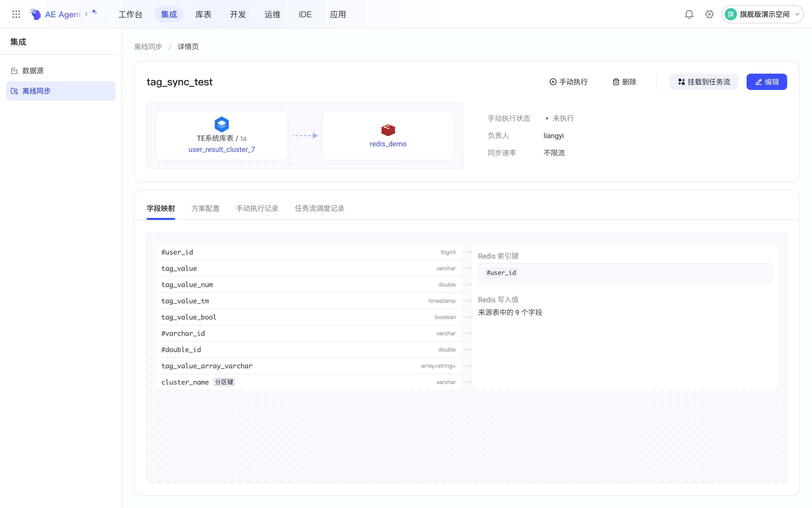Image resolution: width=812 pixels, height=508 pixels.
Task: Click the 未执行 status value
Action: 563,118
